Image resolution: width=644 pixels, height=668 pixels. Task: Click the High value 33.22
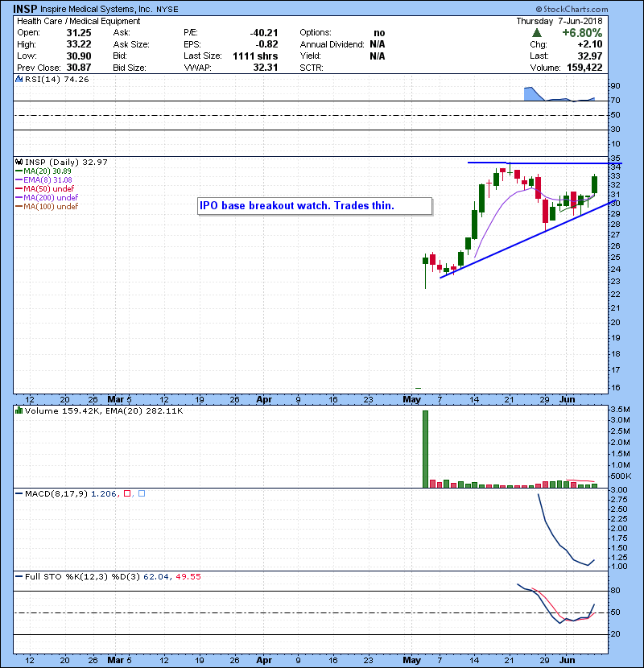click(79, 44)
